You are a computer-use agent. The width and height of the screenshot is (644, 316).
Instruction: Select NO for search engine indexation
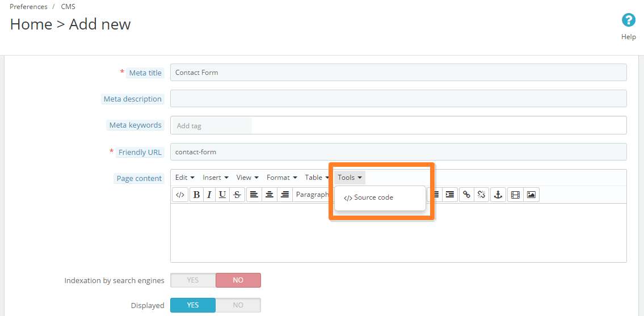click(238, 280)
